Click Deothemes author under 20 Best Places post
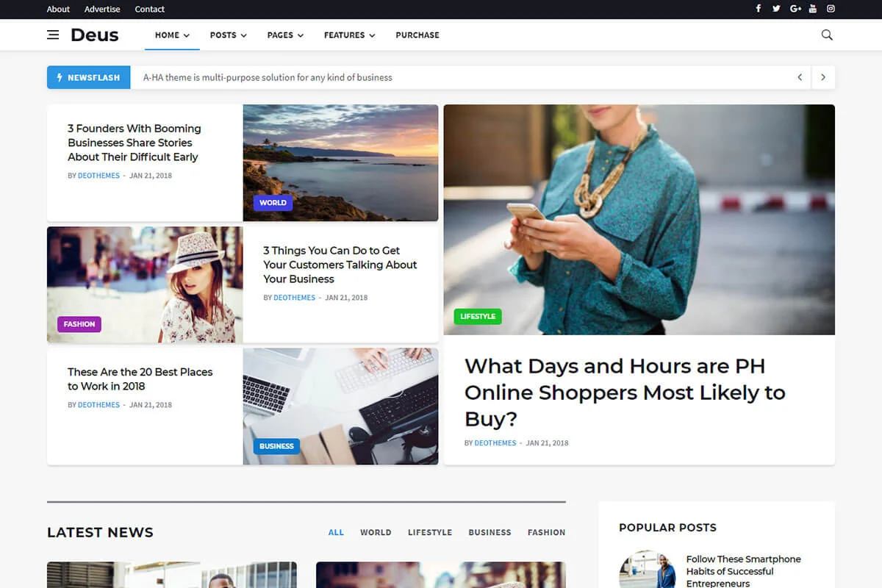Screen dimensions: 882x588 (98, 405)
